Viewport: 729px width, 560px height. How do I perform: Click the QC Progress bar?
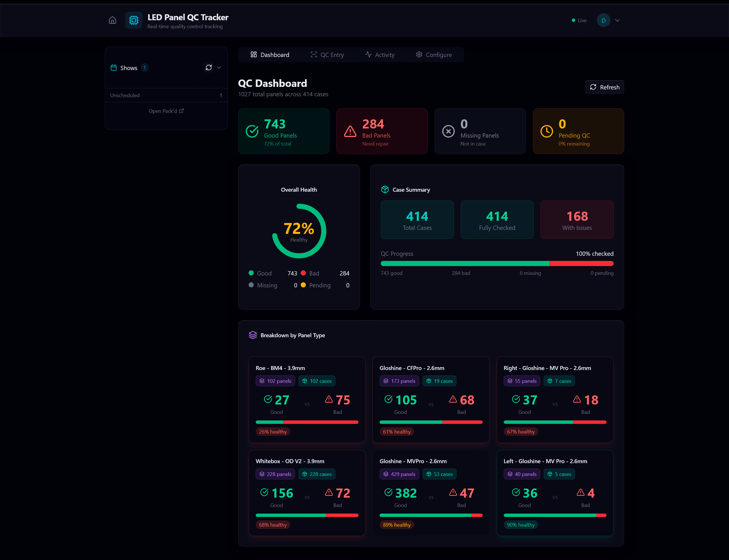(x=497, y=263)
